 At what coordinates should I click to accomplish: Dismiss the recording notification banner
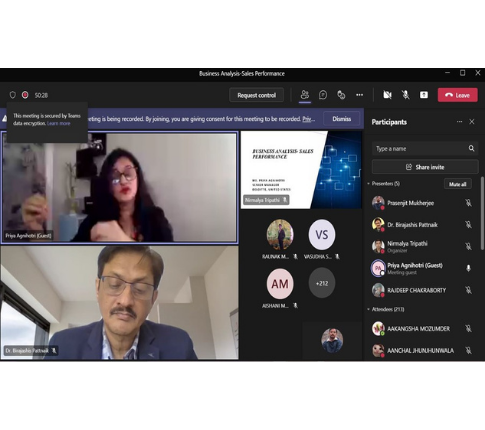[342, 119]
